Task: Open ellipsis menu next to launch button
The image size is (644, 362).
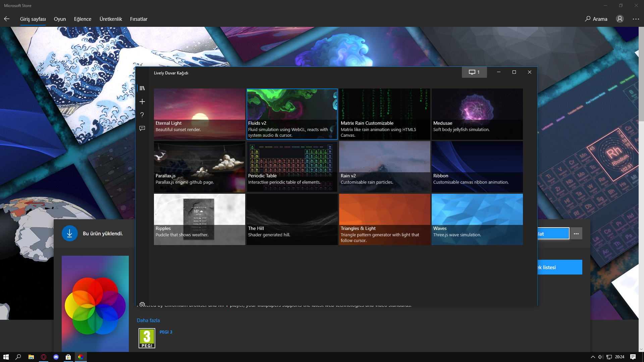Action: click(x=576, y=234)
